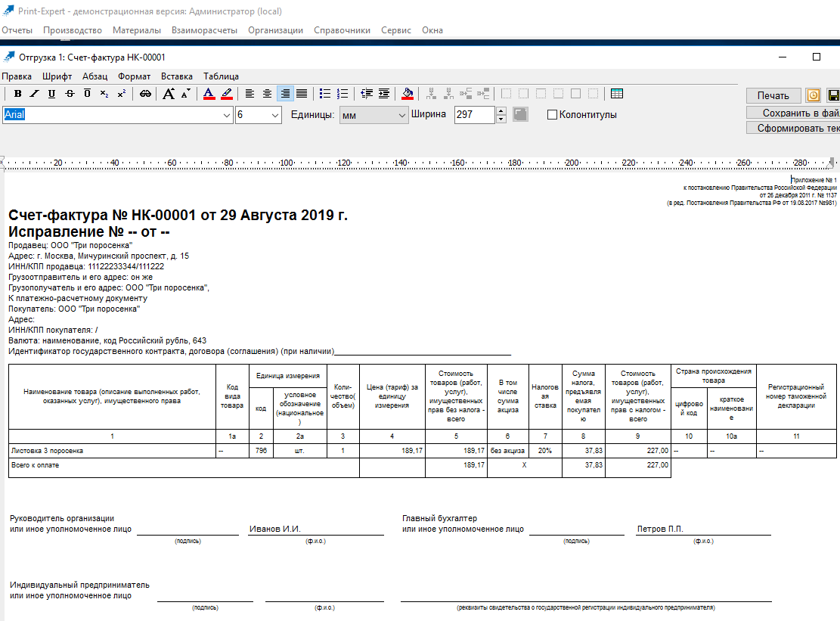
Task: Apply overline formatting
Action: tap(87, 94)
